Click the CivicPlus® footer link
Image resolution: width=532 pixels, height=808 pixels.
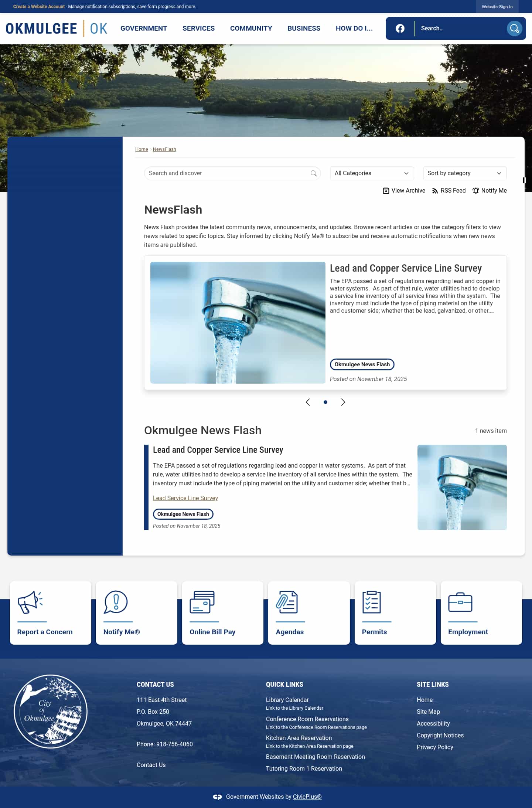pos(307,797)
